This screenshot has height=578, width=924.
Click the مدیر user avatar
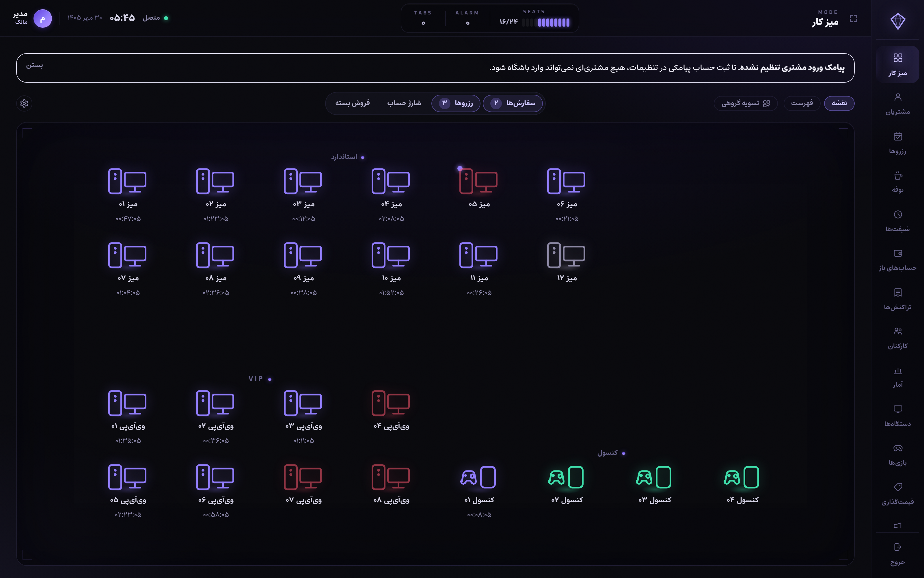click(42, 18)
